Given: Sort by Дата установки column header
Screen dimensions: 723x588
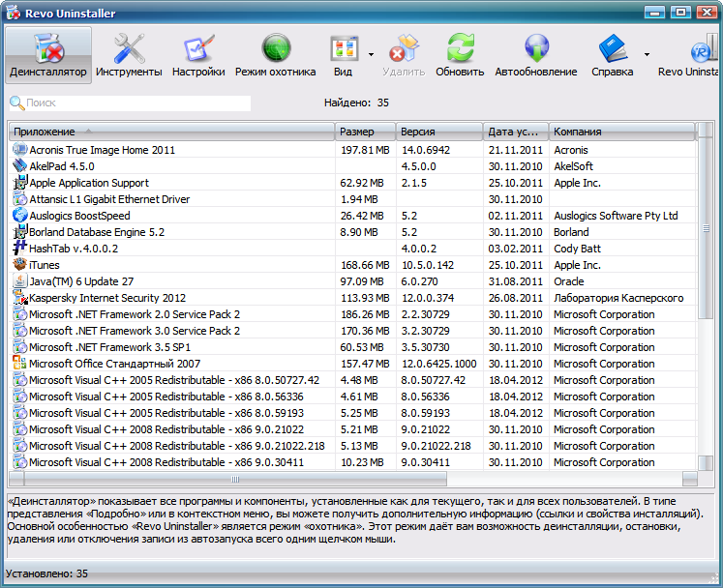Looking at the screenshot, I should click(x=516, y=132).
